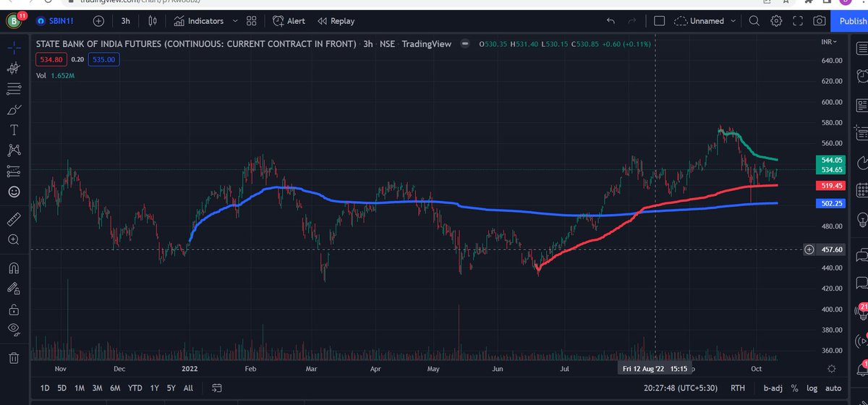Click the add symbol compare plus icon
Image resolution: width=868 pixels, height=405 pixels.
pos(99,22)
